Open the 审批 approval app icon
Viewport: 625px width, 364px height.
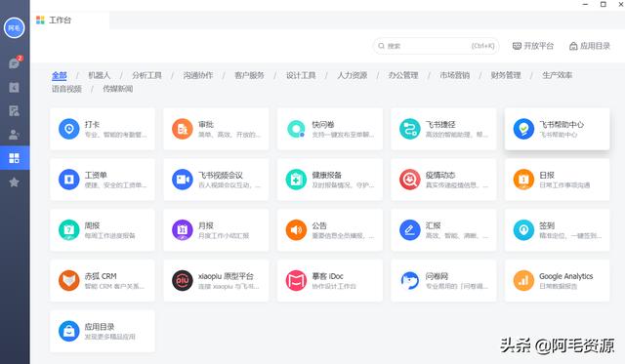(183, 129)
